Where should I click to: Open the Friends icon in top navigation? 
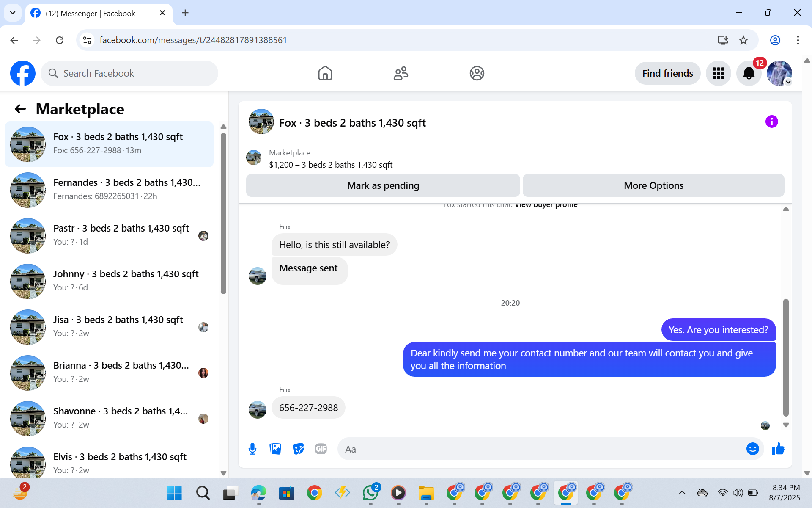click(401, 73)
